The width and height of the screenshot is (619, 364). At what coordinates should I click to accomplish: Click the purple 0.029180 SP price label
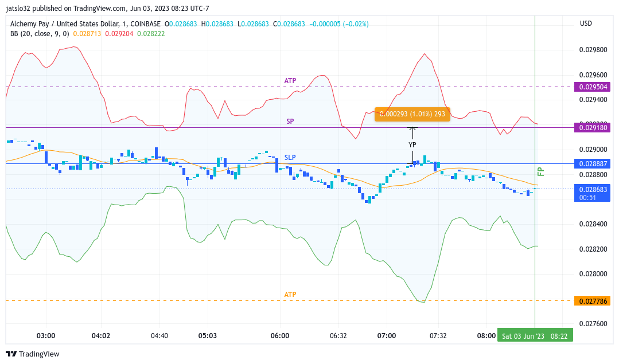tap(592, 127)
